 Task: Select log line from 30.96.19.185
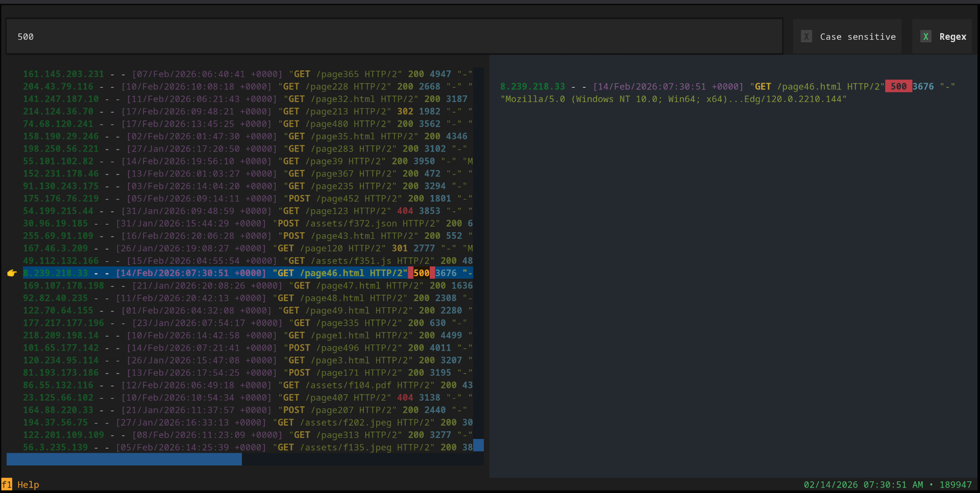(x=248, y=224)
